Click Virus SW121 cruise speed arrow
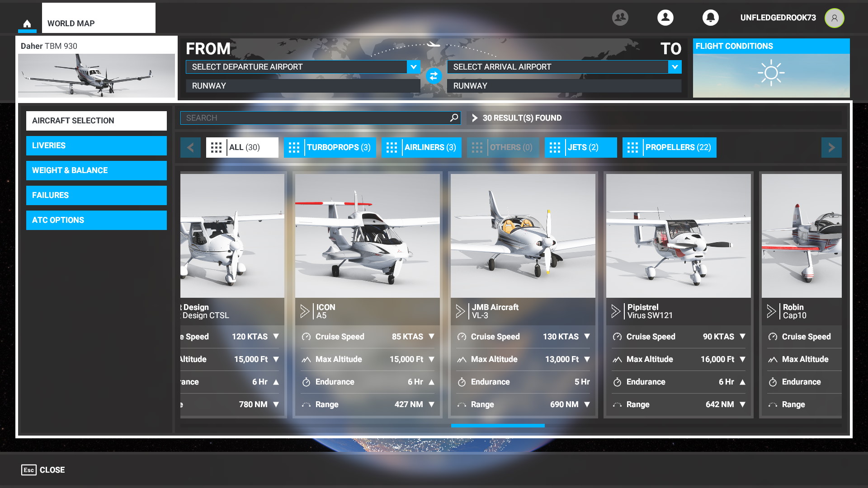 pyautogui.click(x=742, y=337)
